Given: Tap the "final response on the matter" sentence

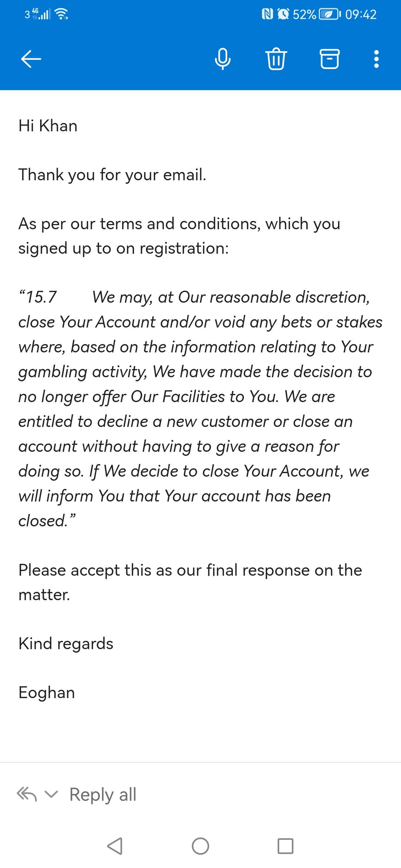Looking at the screenshot, I should point(190,582).
